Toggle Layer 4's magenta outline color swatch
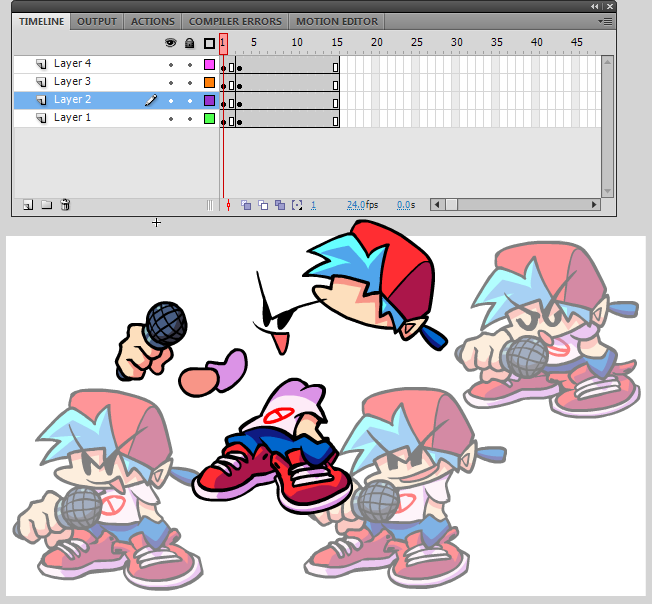The height and width of the screenshot is (604, 652). pos(210,64)
